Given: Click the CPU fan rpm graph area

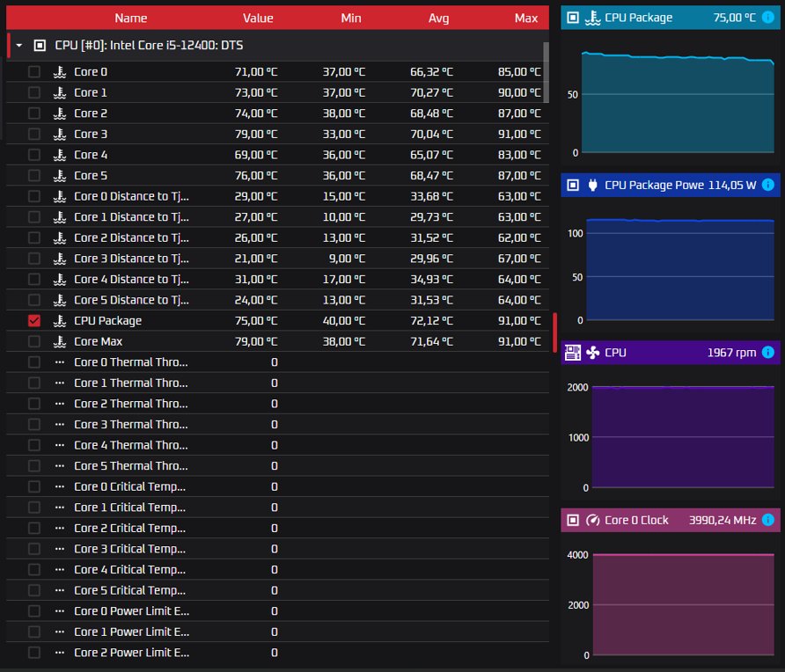Looking at the screenshot, I should [683, 437].
